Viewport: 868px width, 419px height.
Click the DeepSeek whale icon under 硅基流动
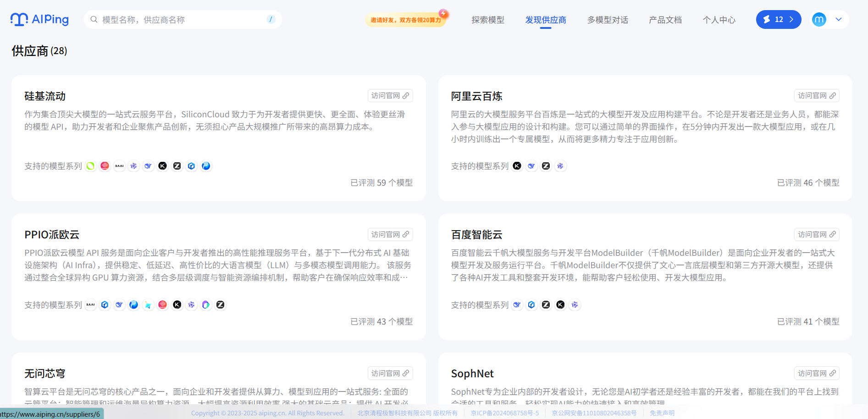[148, 166]
